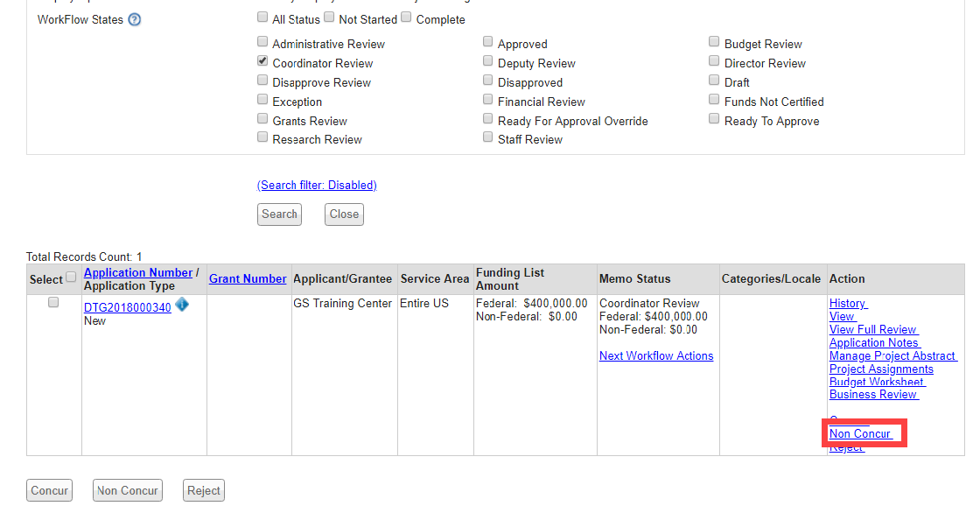Viewport: 980px width, 513px height.
Task: Expand Next Workflow Actions link
Action: (656, 355)
